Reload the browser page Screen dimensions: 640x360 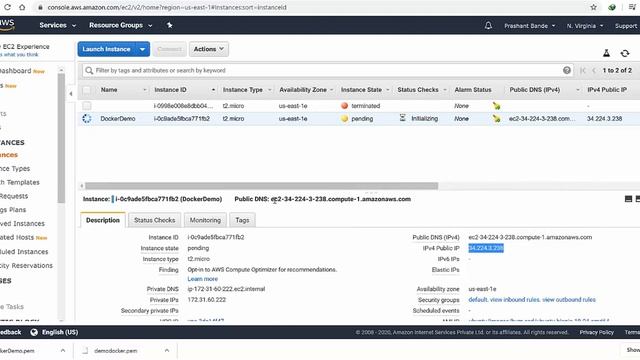7,7
